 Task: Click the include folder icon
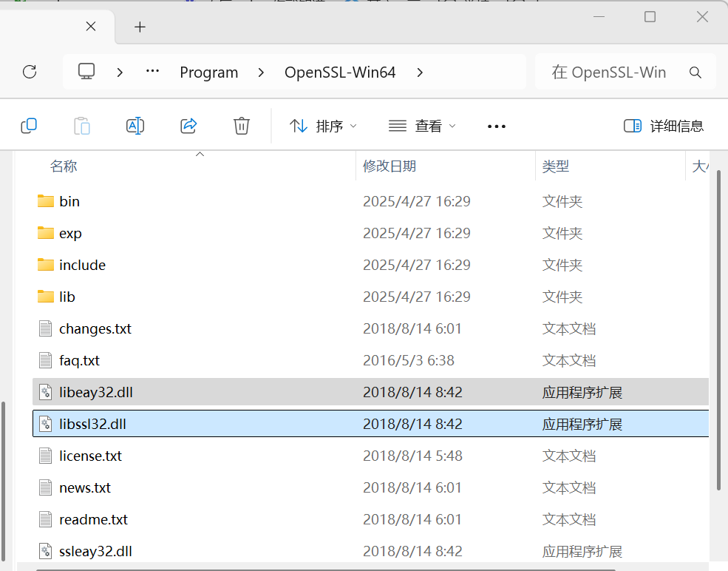click(x=46, y=265)
